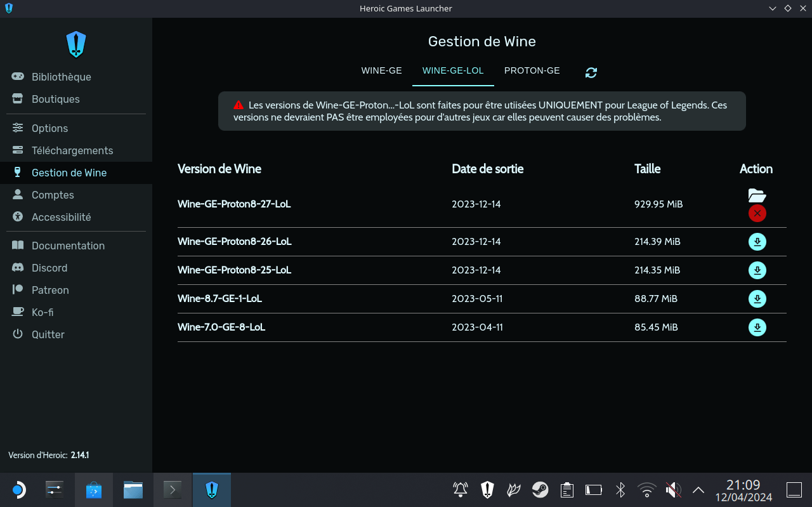The height and width of the screenshot is (507, 812).
Task: Click the Patreon logo icon
Action: click(x=18, y=290)
